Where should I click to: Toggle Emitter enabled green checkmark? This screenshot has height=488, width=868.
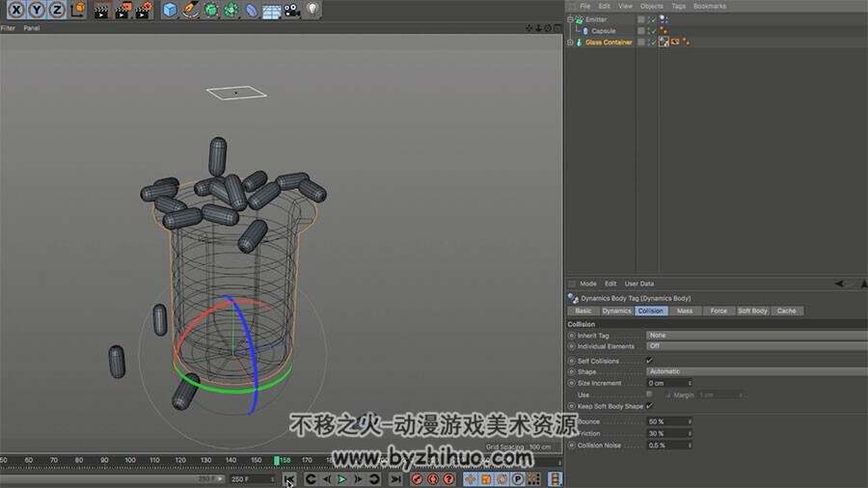(x=653, y=20)
